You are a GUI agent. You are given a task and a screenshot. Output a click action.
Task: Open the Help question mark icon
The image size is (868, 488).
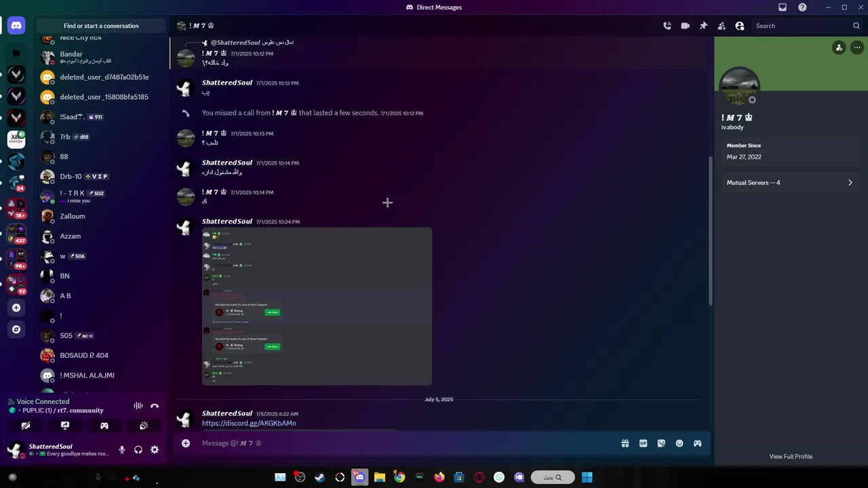[x=803, y=7]
